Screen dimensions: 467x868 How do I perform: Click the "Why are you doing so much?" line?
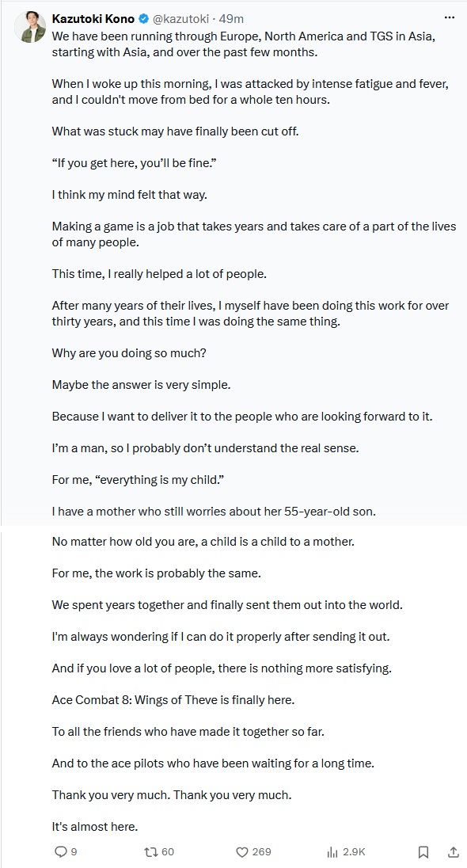[x=129, y=352]
